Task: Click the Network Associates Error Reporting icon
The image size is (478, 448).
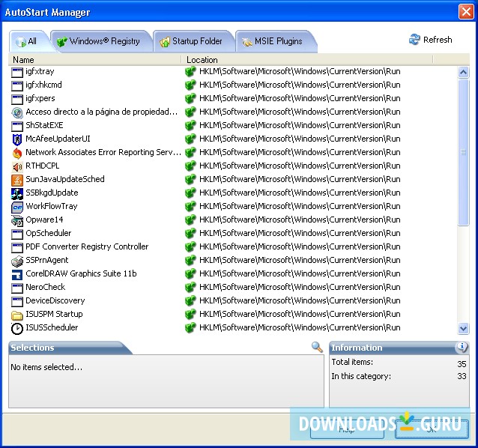Action: tap(17, 153)
